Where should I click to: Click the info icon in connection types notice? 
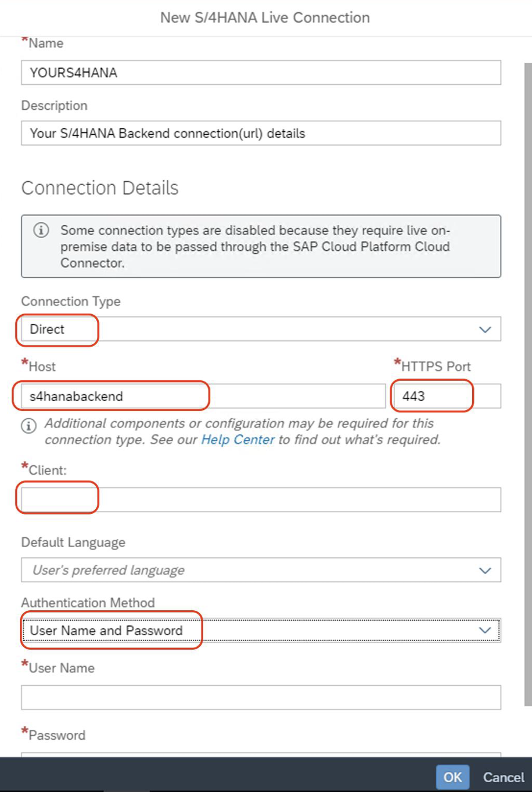pos(41,231)
